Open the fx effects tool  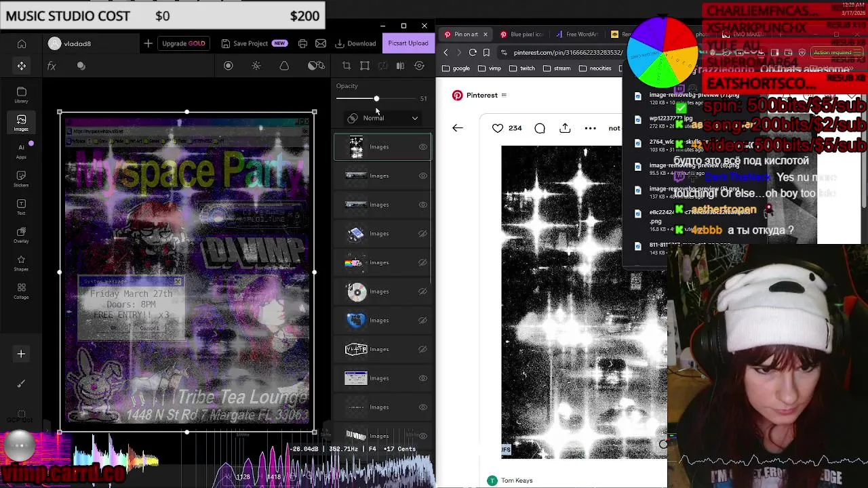coord(52,66)
